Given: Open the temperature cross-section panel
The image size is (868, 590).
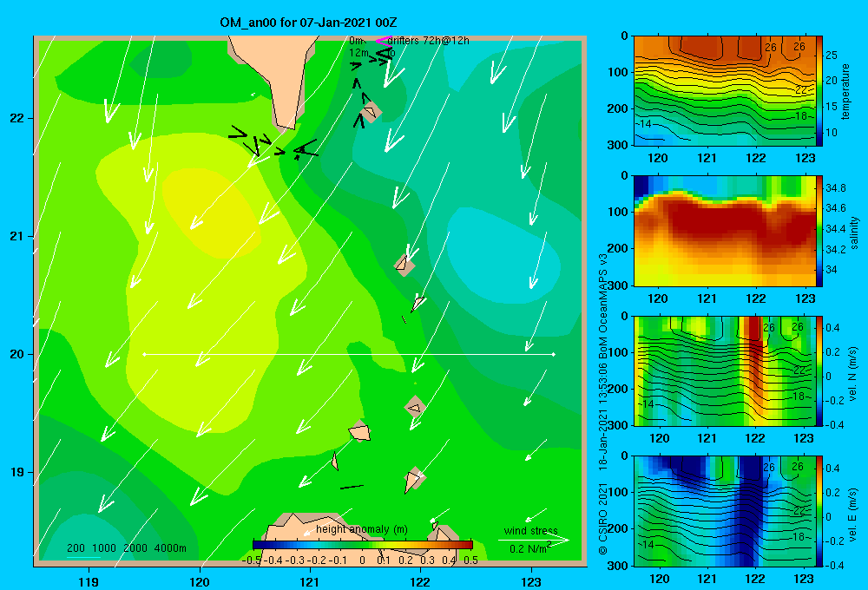Looking at the screenshot, I should (725, 91).
